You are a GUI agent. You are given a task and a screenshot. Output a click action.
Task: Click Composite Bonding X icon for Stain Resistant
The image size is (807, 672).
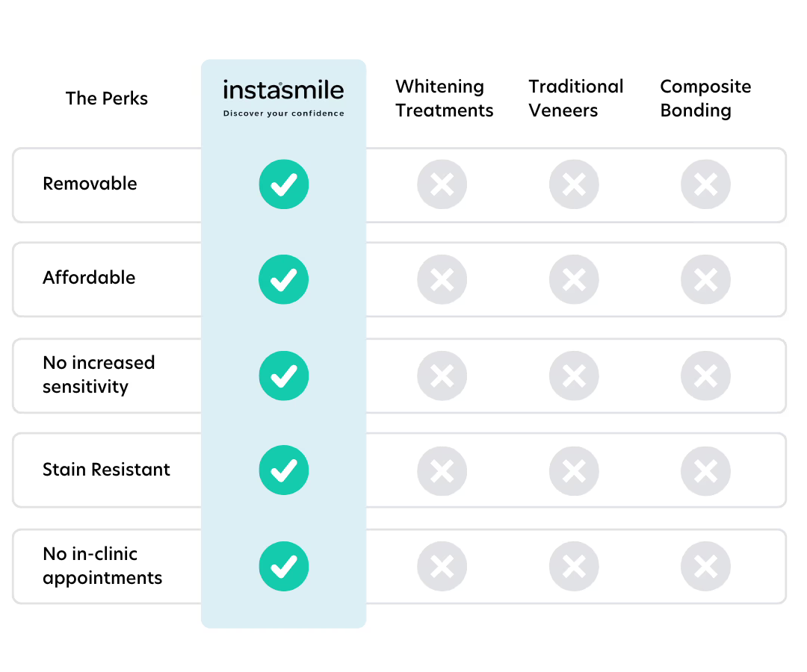[705, 470]
